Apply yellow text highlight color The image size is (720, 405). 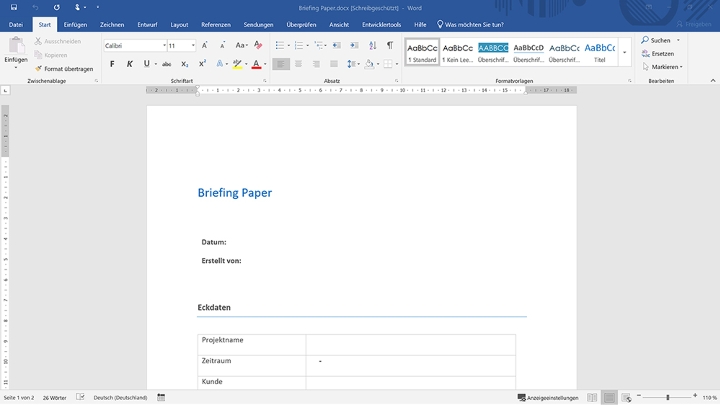(x=237, y=64)
